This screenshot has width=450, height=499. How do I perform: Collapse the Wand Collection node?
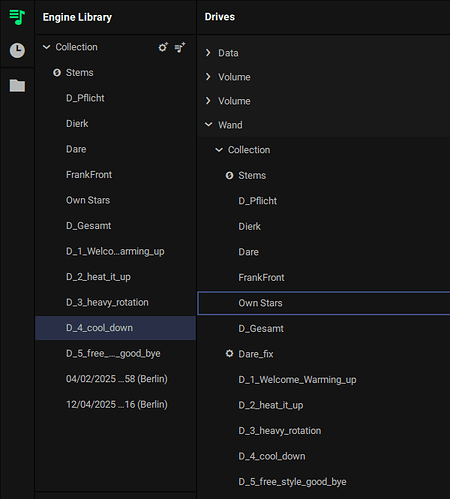tap(219, 150)
